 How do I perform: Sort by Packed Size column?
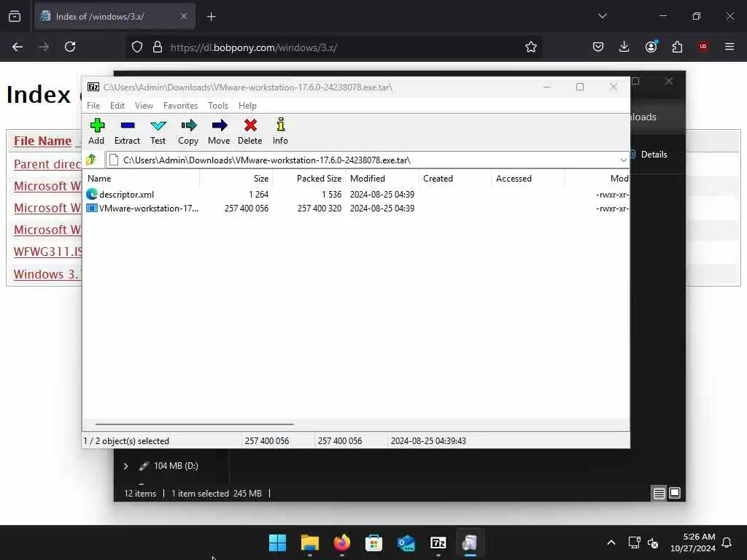click(309, 179)
